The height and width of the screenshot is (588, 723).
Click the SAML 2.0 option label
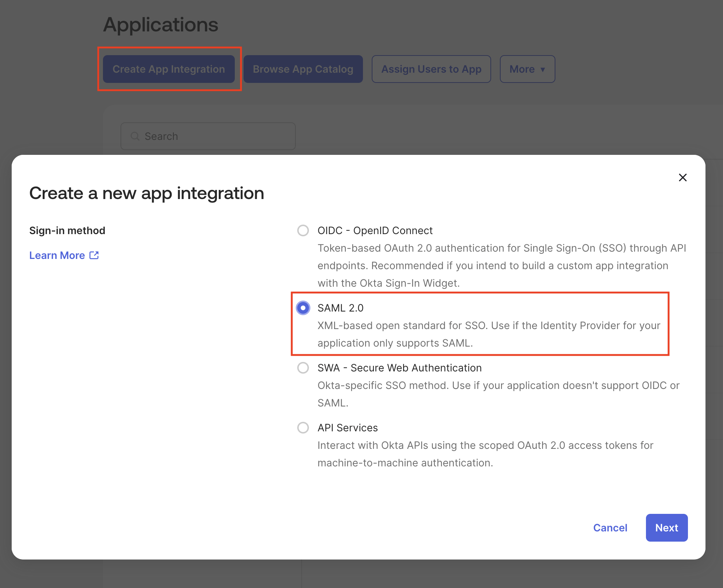point(340,308)
